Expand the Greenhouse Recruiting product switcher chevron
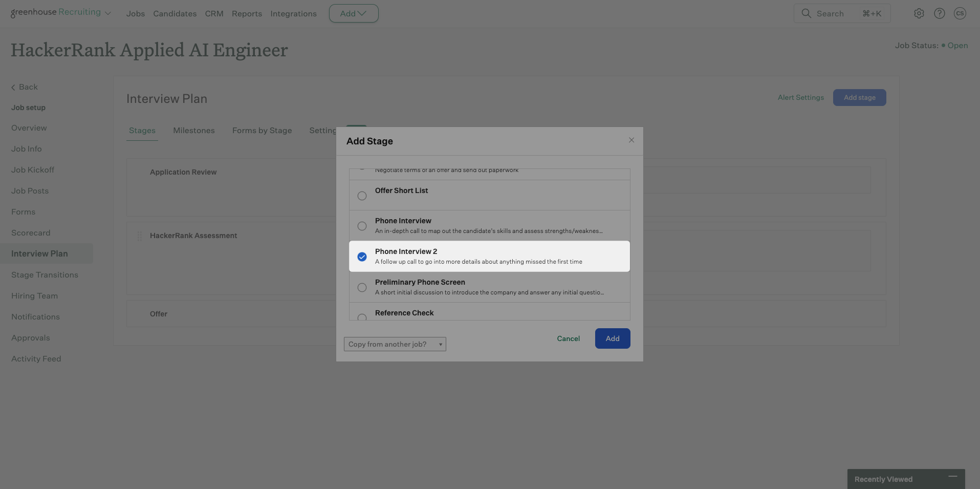The height and width of the screenshot is (489, 980). (108, 13)
